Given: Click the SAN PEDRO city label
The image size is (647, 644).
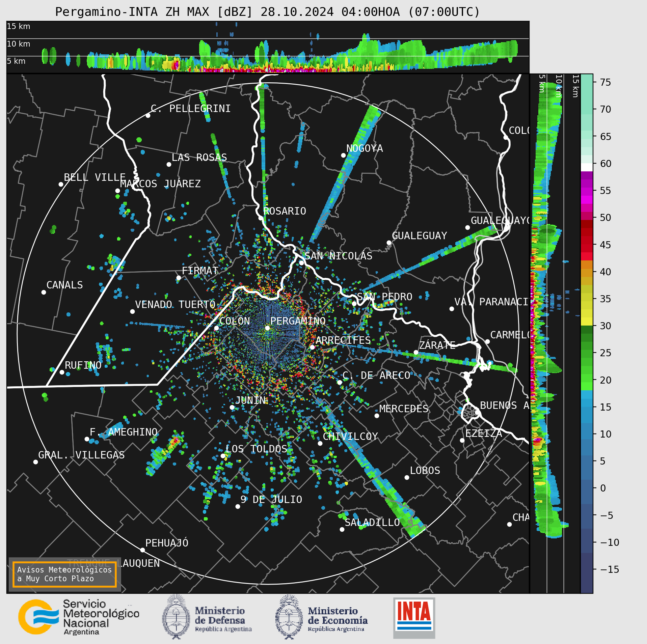Looking at the screenshot, I should coord(384,297).
